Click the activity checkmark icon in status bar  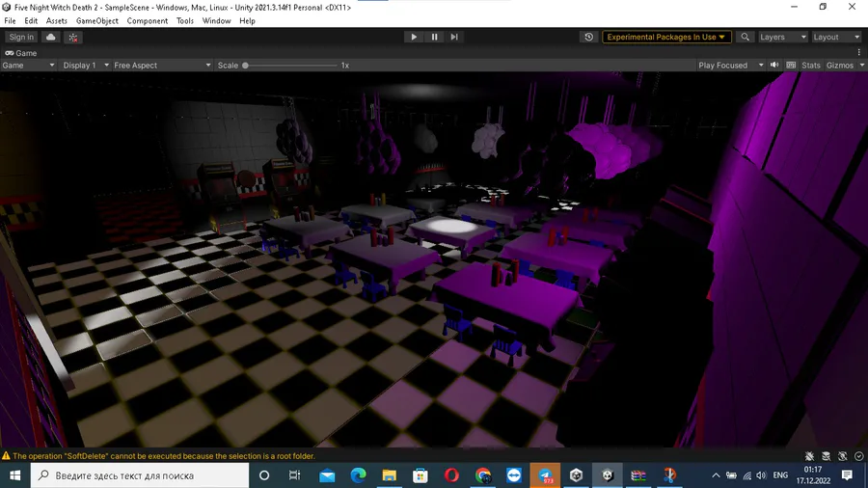(x=859, y=456)
